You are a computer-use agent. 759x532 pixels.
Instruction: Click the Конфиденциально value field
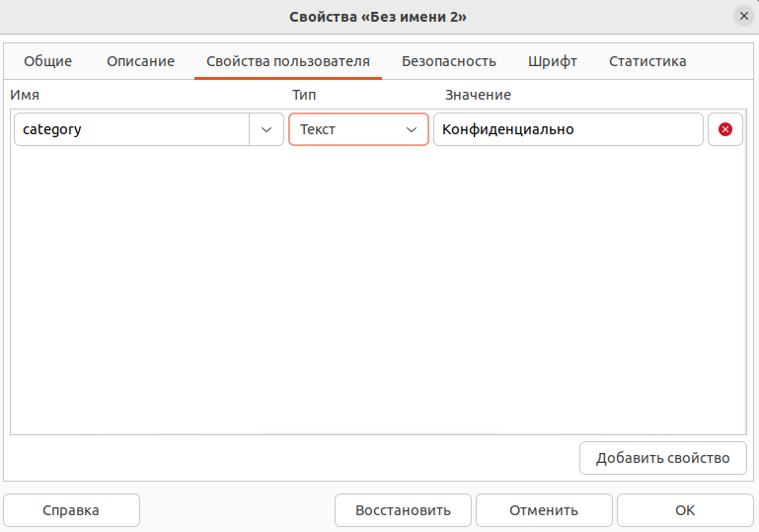click(568, 129)
